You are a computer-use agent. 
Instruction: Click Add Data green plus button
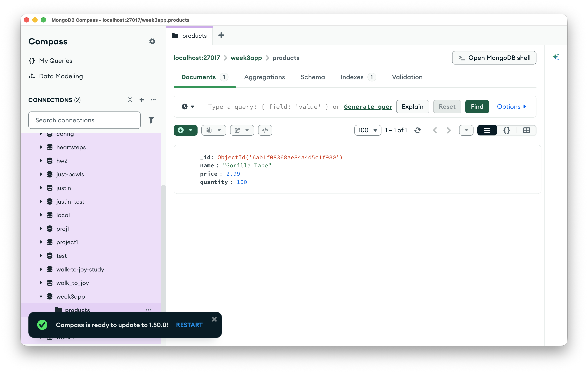click(x=185, y=130)
